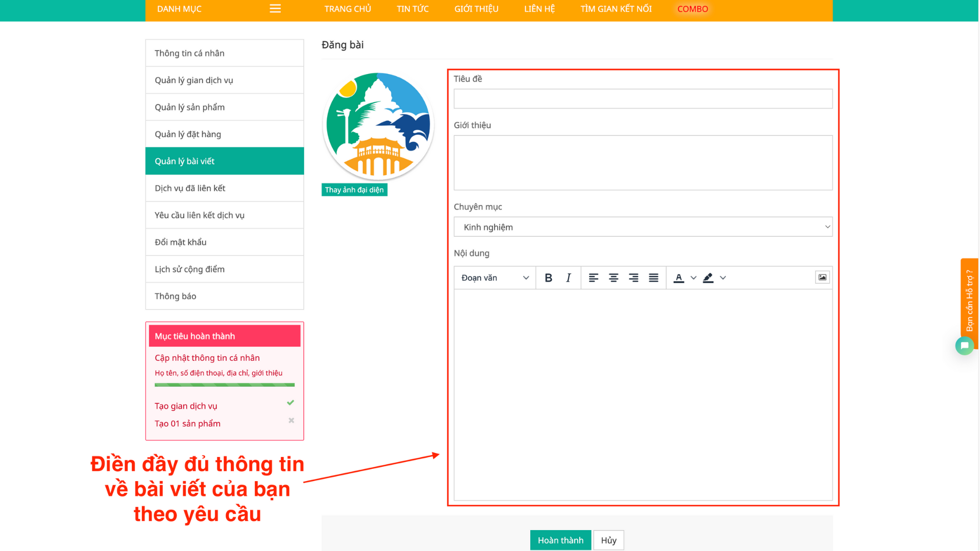Go to TIN TỨC in top menu
Viewport: 980px width, 551px height.
click(412, 9)
